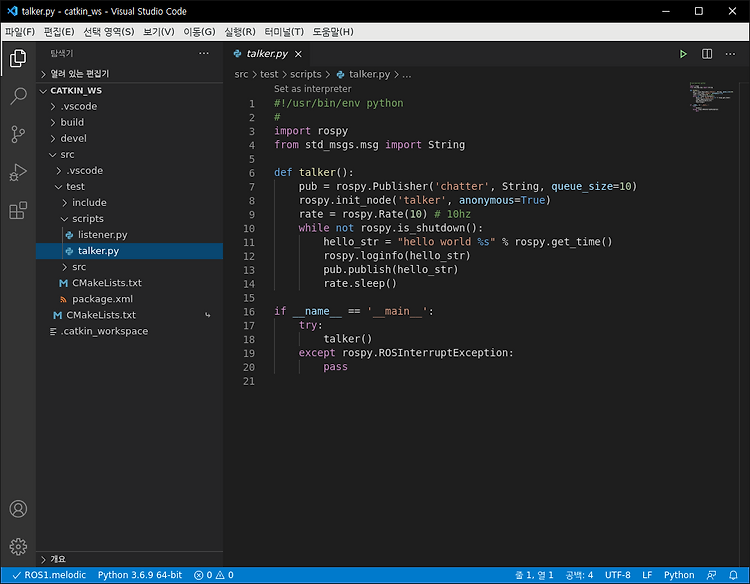The image size is (750, 584).
Task: Open notifications bell in status bar
Action: click(733, 575)
